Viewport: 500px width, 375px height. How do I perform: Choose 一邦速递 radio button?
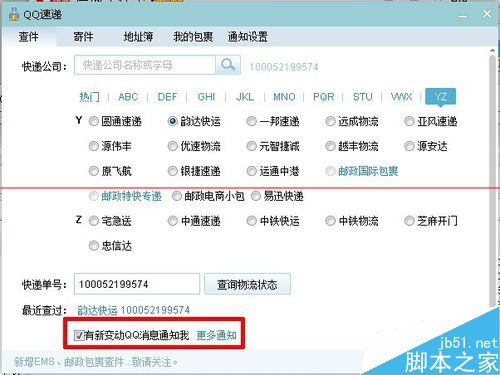(252, 121)
